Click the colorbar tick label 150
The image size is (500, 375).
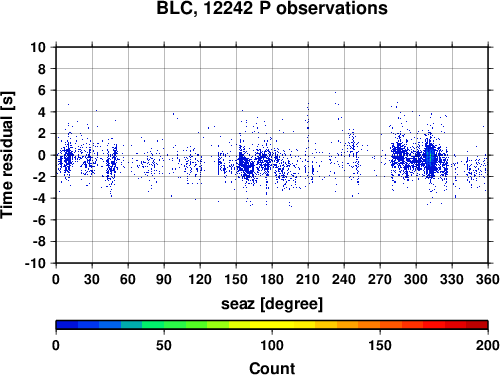pyautogui.click(x=380, y=345)
